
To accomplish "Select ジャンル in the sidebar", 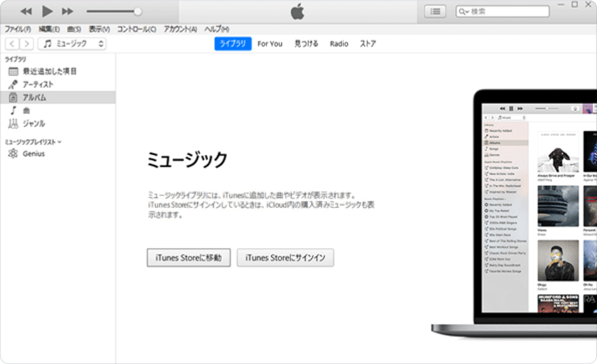I will coord(58,124).
